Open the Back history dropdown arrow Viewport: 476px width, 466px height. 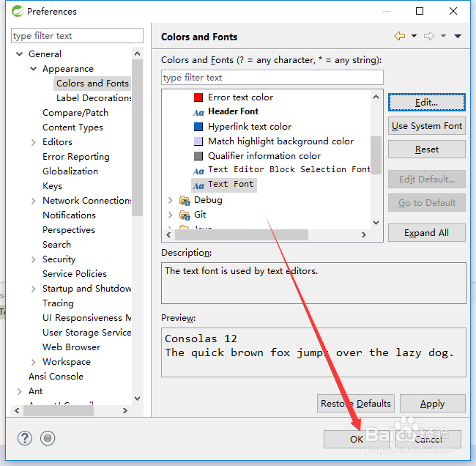point(414,36)
